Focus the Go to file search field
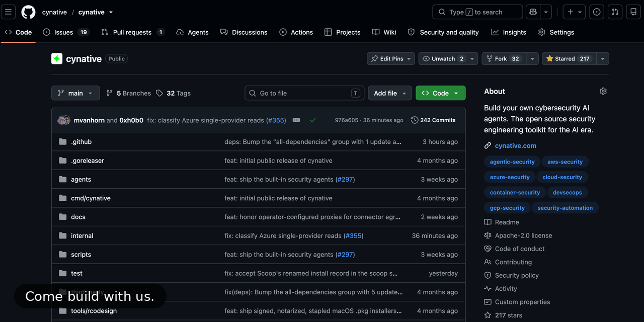The height and width of the screenshot is (322, 644). coord(304,93)
